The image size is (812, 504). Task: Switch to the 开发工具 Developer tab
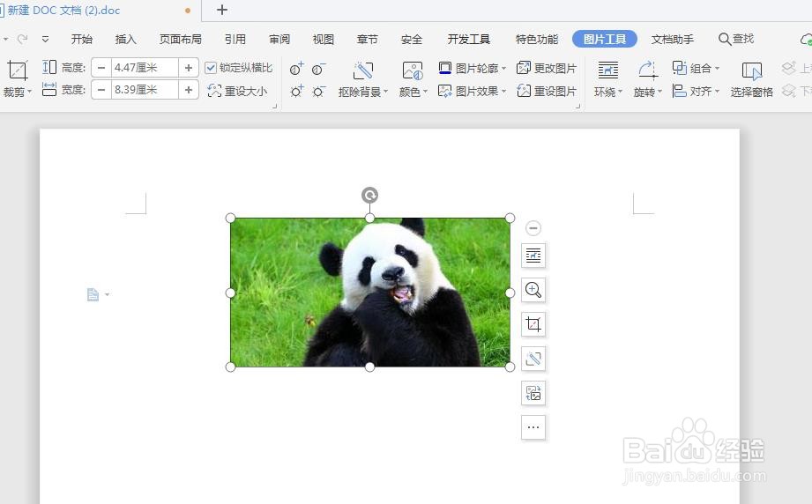[469, 39]
